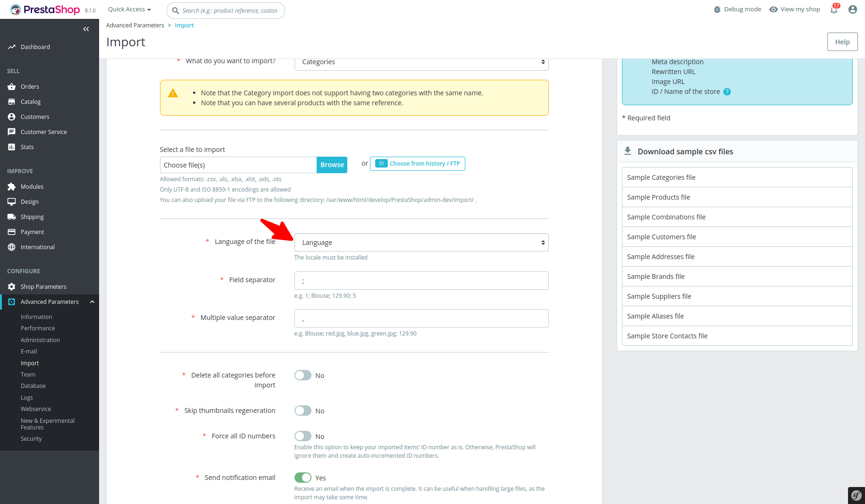865x504 pixels.
Task: Open the Language of the file dropdown
Action: 420,242
